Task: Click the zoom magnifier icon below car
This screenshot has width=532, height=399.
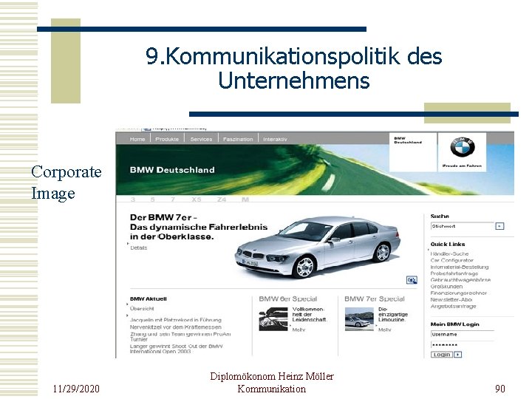Action: pyautogui.click(x=412, y=280)
